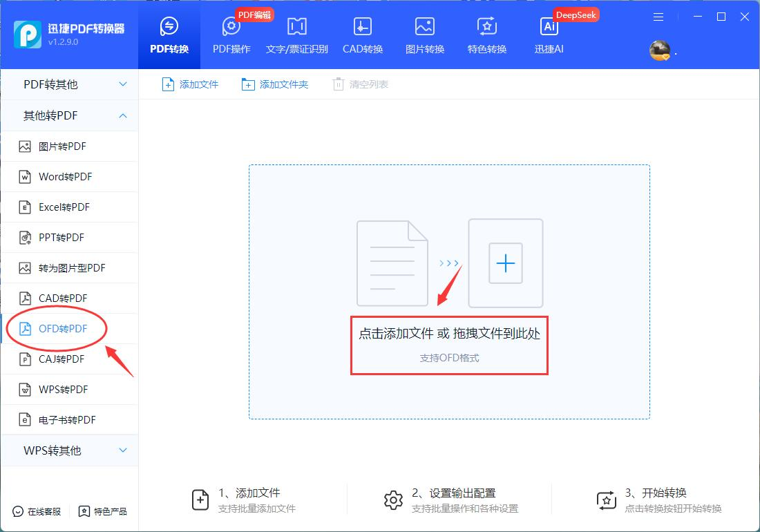Click the source document illustration icon
The height and width of the screenshot is (532, 760).
pos(392,263)
